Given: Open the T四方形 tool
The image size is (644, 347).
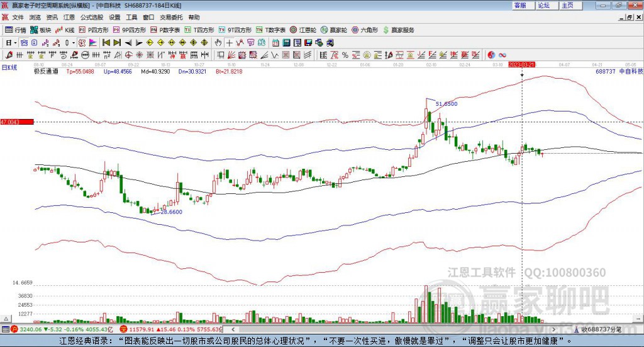Looking at the screenshot, I should [199, 30].
